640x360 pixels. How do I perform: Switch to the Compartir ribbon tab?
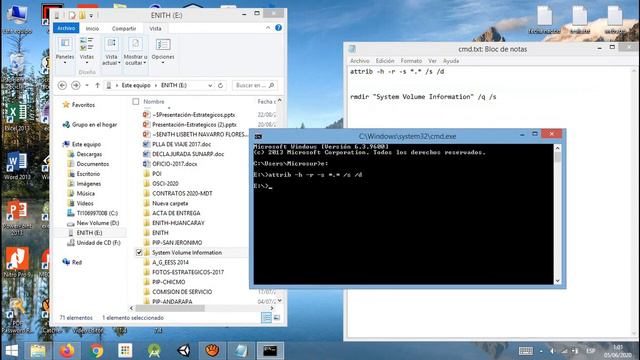click(x=124, y=29)
